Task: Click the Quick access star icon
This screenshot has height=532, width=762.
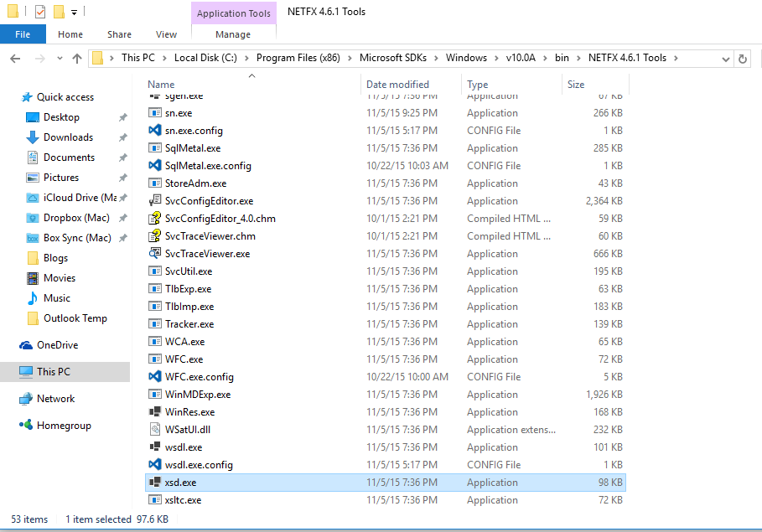Action: pos(27,97)
